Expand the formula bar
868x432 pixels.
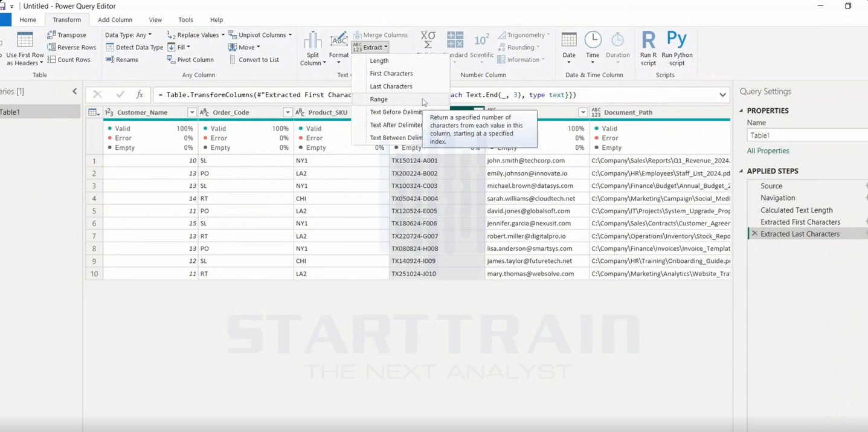pos(722,95)
